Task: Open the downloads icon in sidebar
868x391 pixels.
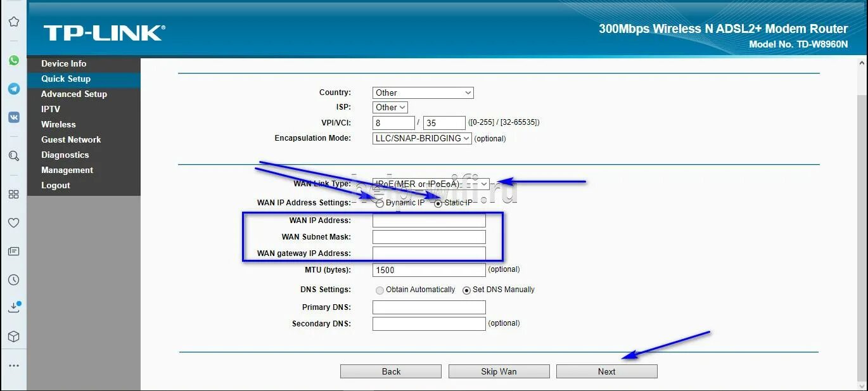Action: [13, 308]
